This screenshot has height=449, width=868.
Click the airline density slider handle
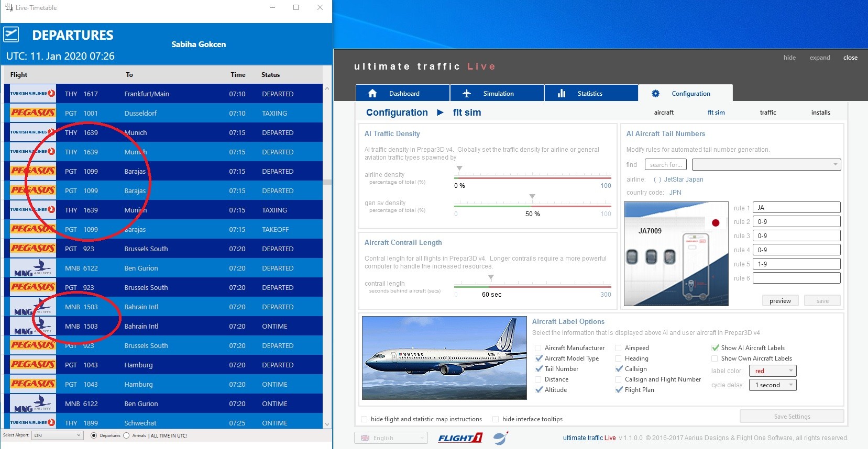coord(459,169)
